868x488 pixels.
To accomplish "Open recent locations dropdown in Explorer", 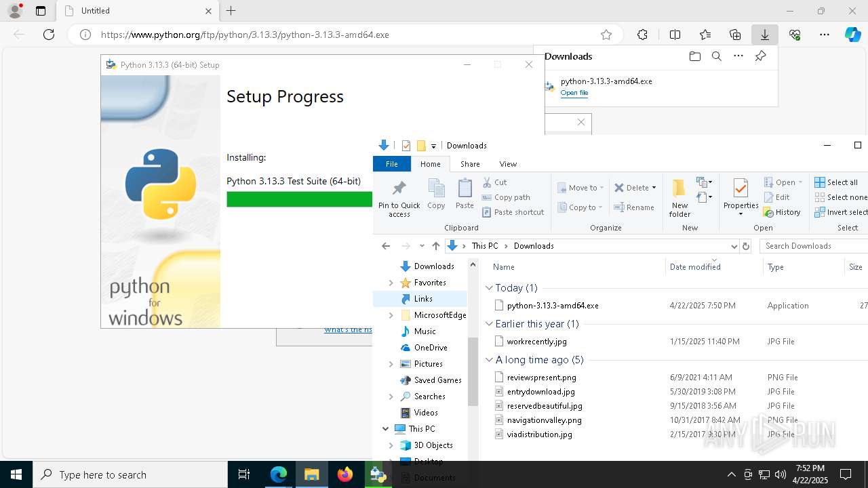I will pos(422,246).
